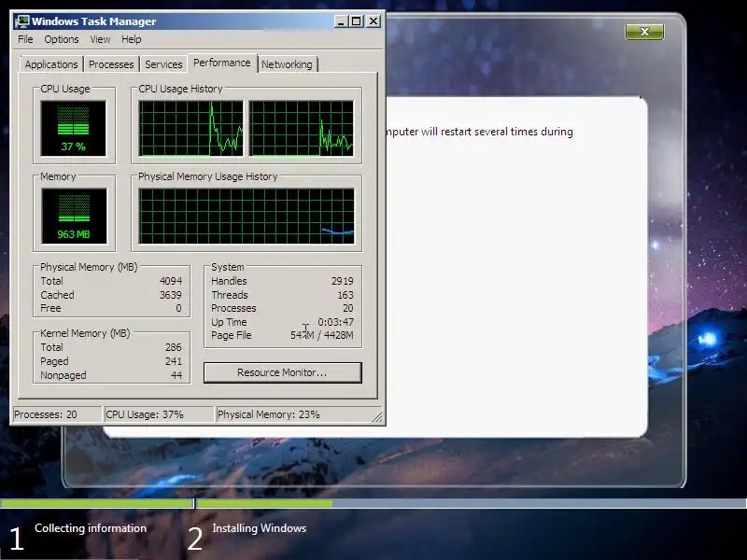The width and height of the screenshot is (747, 560).
Task: Click the Resource Monitor button
Action: 283,372
